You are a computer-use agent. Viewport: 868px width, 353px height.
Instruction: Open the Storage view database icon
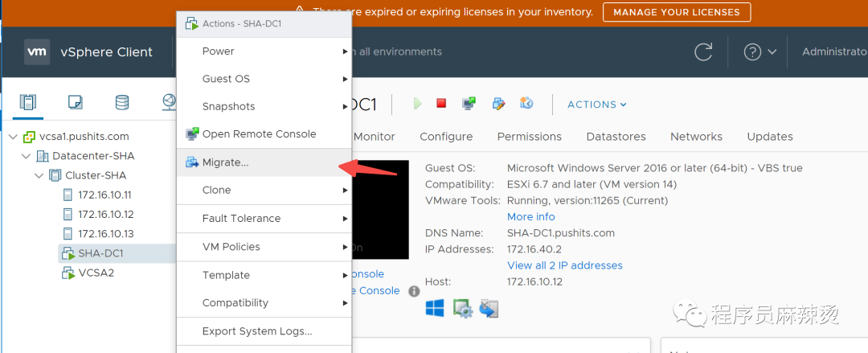click(x=121, y=102)
